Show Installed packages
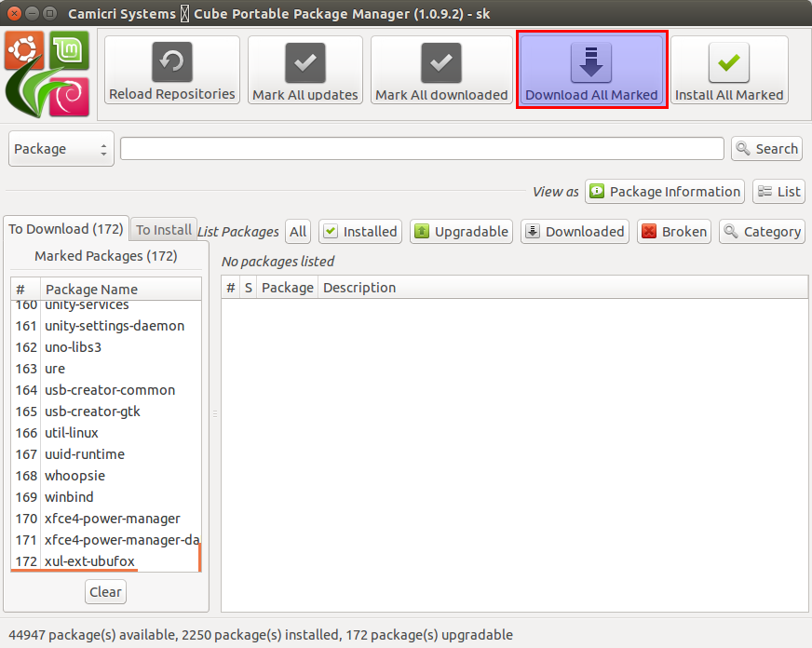Screen dimensions: 812x648 (x=360, y=231)
